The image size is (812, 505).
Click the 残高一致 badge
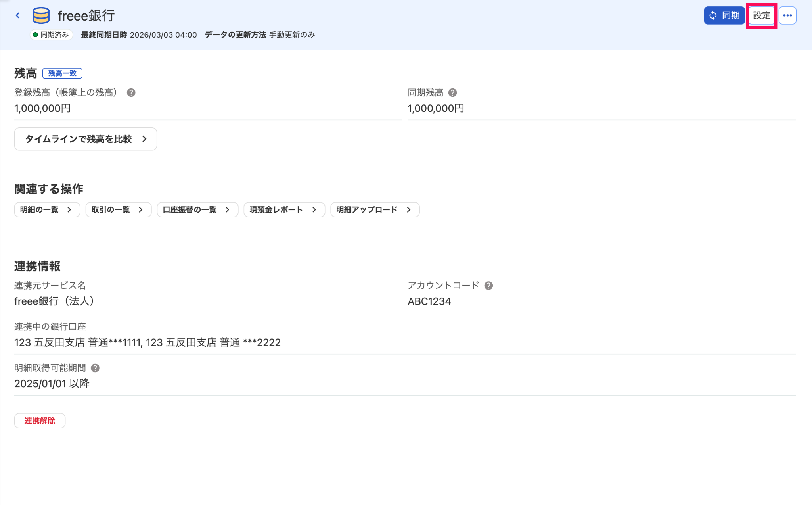62,73
